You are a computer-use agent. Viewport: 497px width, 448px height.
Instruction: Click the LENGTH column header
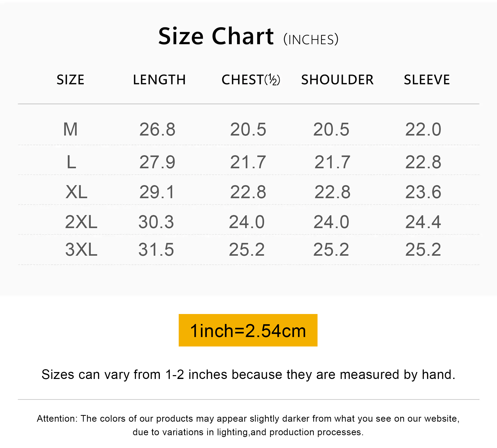(x=159, y=80)
